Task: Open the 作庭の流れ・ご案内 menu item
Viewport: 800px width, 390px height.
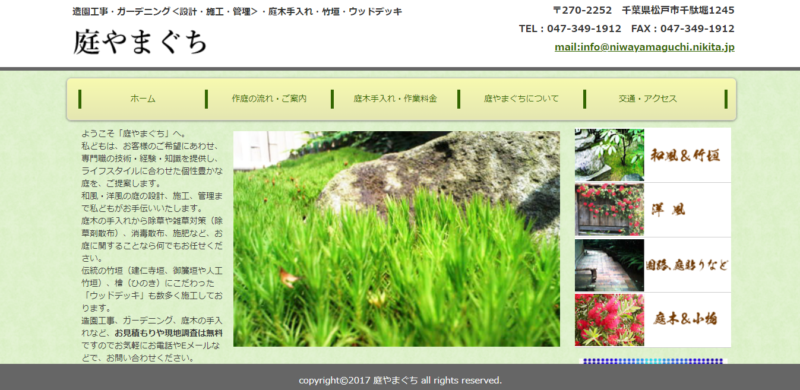Action: click(269, 99)
